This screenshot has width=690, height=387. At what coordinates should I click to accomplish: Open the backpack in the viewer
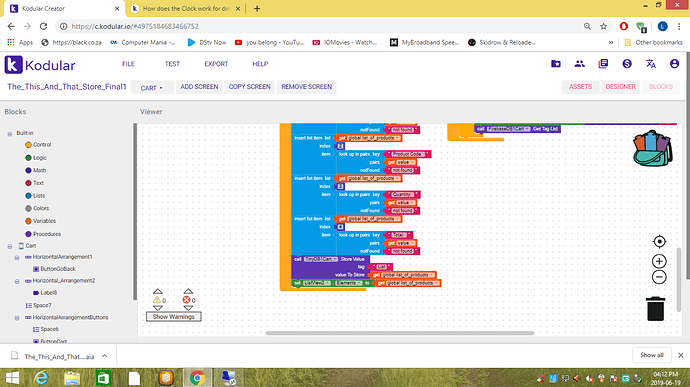point(653,148)
